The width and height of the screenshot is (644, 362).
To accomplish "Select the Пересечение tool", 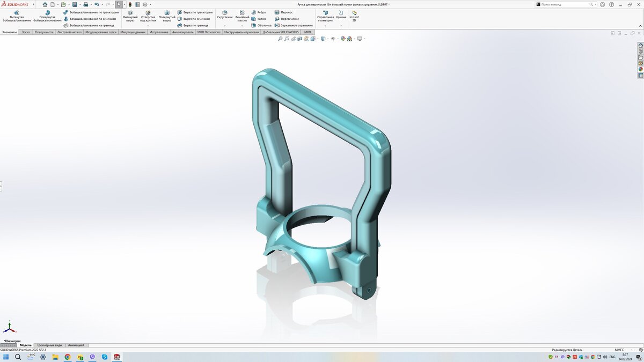I will [287, 19].
